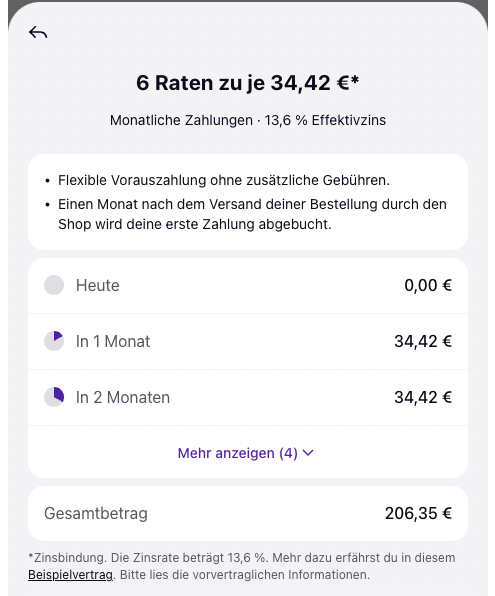Click the 34,42 € amount for In 2 Monaten

[423, 398]
